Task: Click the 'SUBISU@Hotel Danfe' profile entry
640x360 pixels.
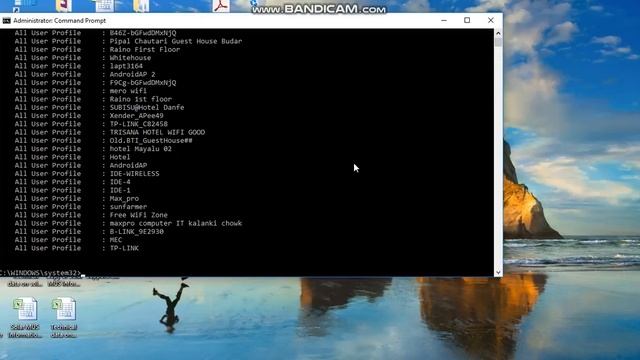Action: (x=147, y=107)
